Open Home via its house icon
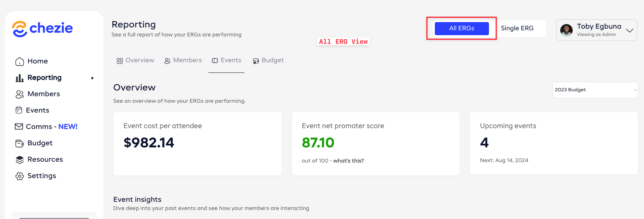Viewport: 644px width, 219px height. pyautogui.click(x=20, y=61)
